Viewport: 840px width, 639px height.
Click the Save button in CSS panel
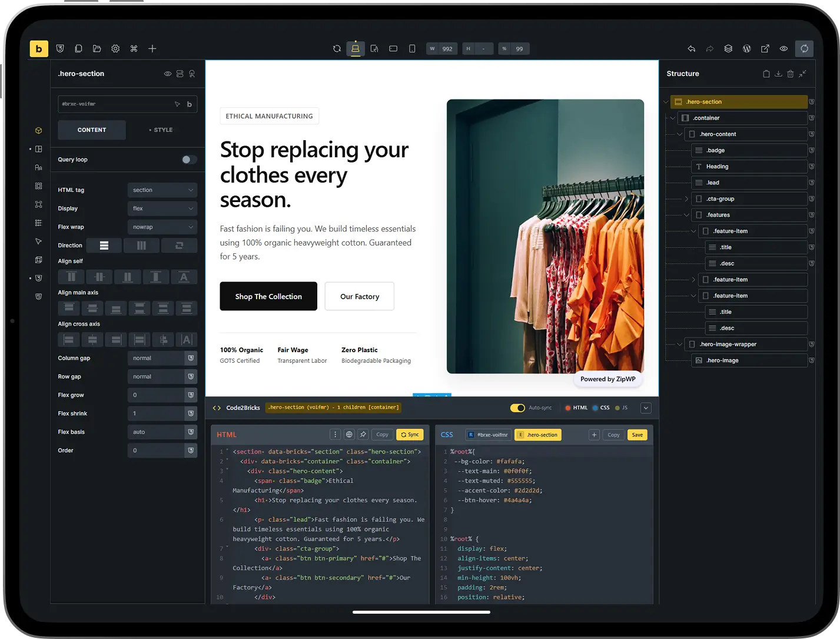coord(637,435)
